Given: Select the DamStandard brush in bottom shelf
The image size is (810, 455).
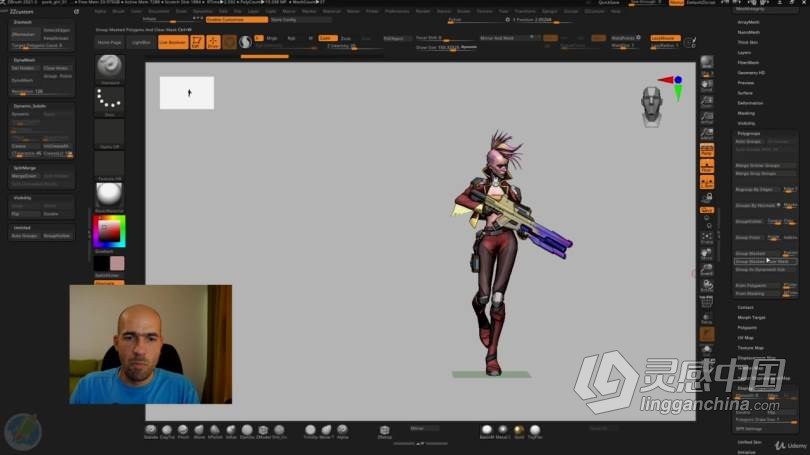Looking at the screenshot, I should point(247,430).
